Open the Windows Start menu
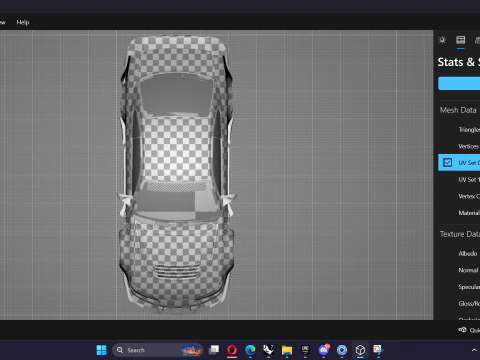 101,350
